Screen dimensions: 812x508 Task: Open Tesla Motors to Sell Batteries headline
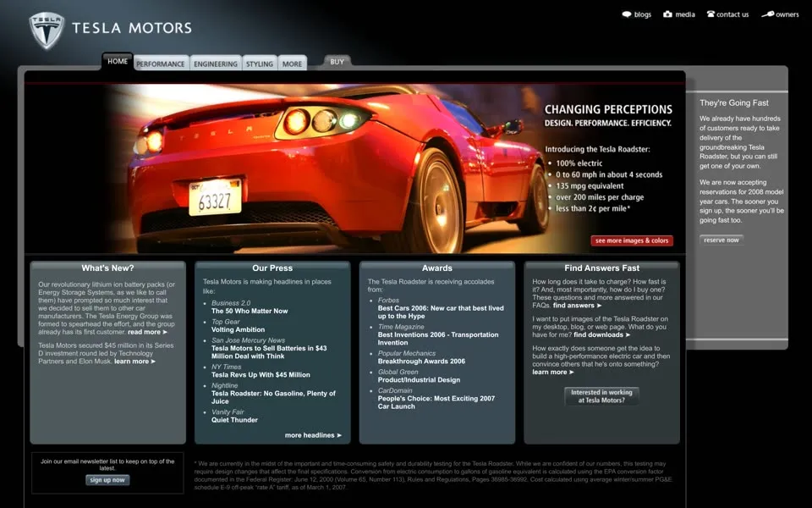click(269, 352)
